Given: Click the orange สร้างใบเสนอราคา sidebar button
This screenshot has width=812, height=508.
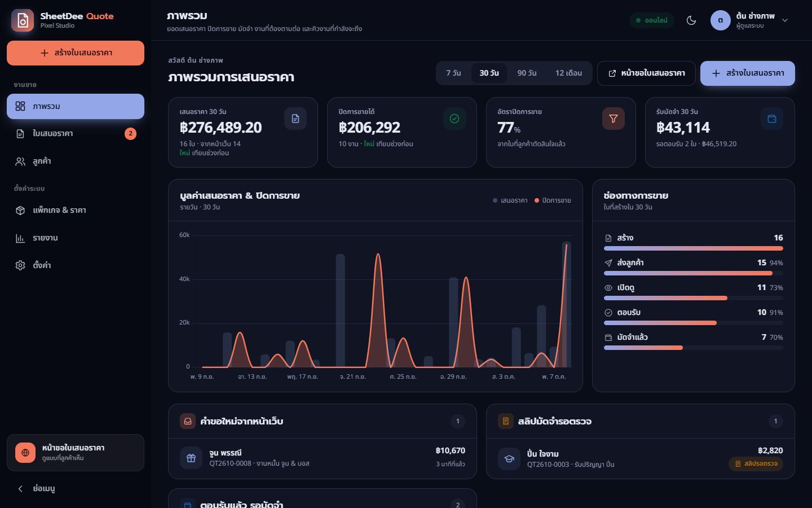Looking at the screenshot, I should [76, 53].
